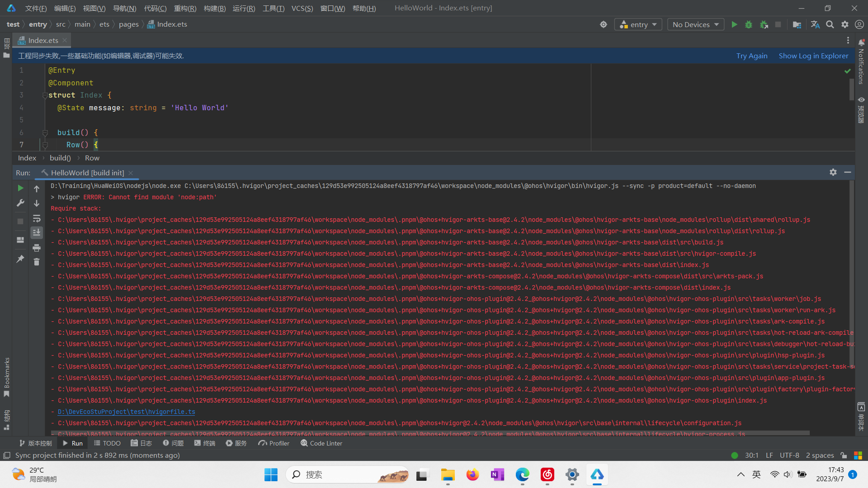The width and height of the screenshot is (868, 488).
Task: Open the TODO tool window
Action: [107, 443]
